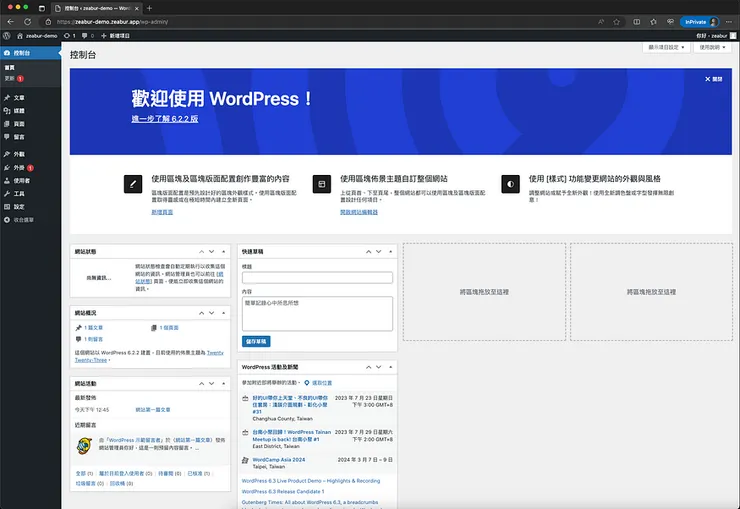The image size is (740, 509).
Task: Open the updates icon in admin bar
Action: [67, 35]
